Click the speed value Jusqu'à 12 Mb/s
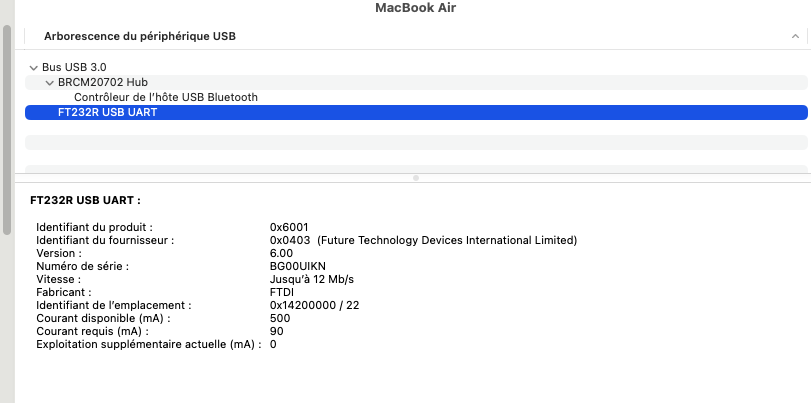811x403 pixels. [312, 279]
